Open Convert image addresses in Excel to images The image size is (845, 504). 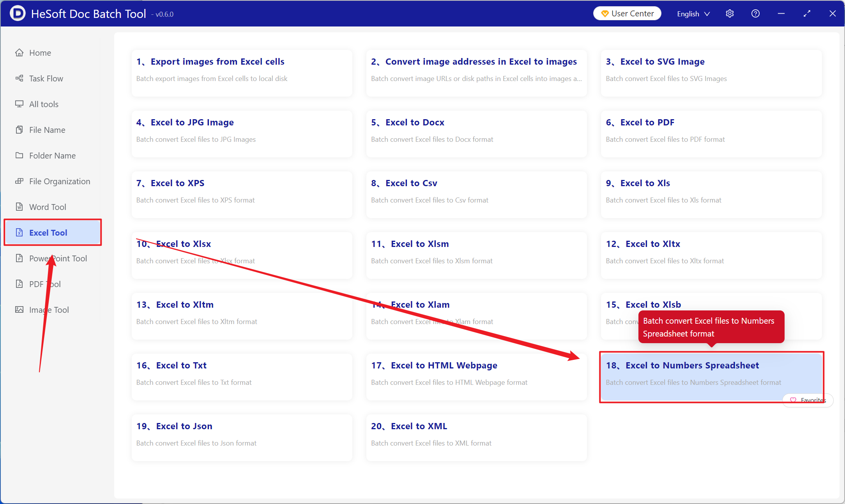476,73
